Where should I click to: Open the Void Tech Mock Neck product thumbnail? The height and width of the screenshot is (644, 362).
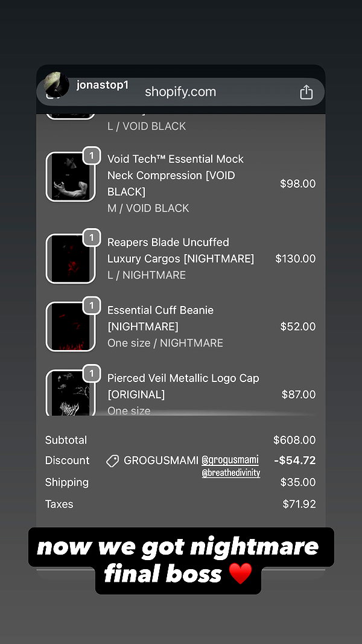coord(71,177)
